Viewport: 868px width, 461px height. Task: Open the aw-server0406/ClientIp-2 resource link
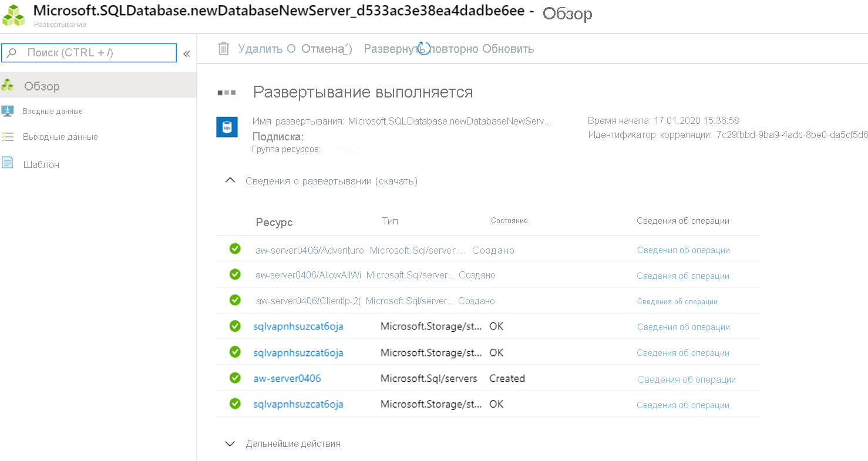click(x=308, y=301)
